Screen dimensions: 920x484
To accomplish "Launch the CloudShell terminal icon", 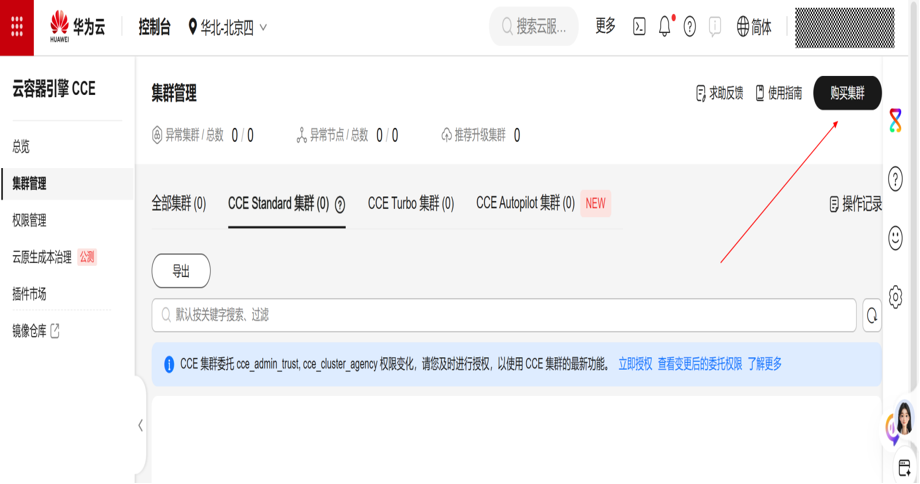I will 639,27.
